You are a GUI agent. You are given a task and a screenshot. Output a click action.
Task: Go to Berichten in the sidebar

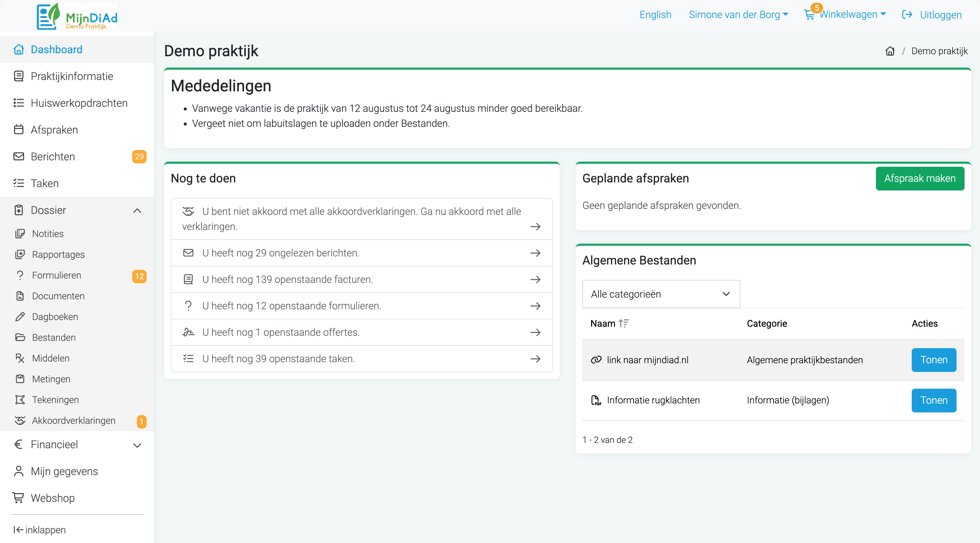tap(53, 156)
